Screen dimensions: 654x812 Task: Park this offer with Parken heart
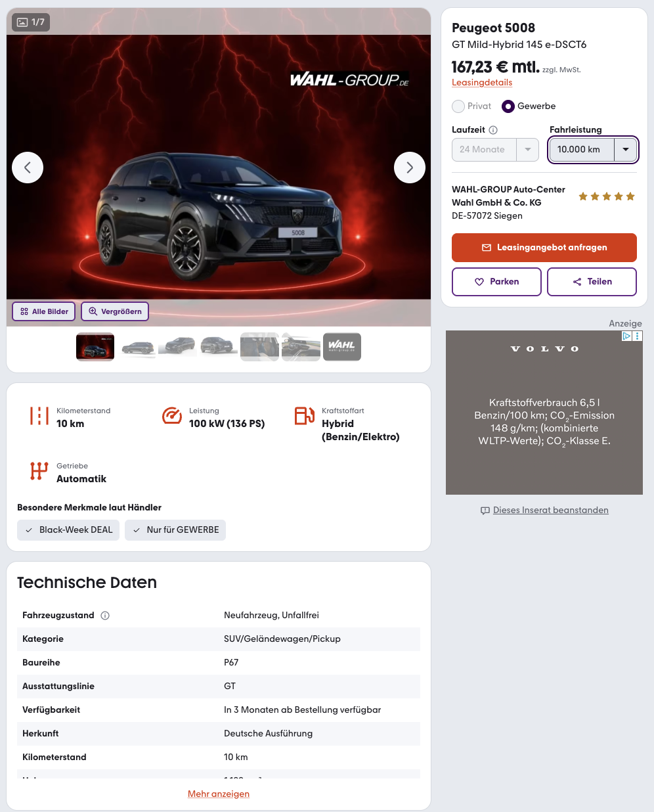(496, 282)
